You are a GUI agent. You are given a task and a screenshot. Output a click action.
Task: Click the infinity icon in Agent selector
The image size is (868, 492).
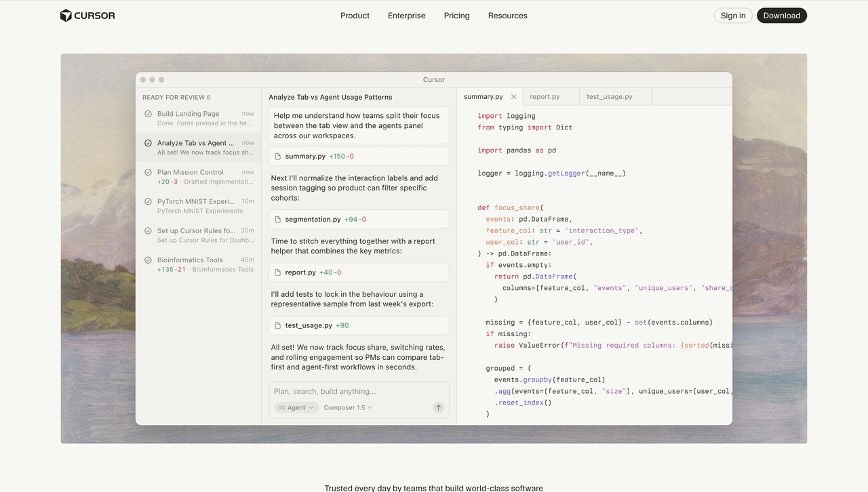[281, 407]
